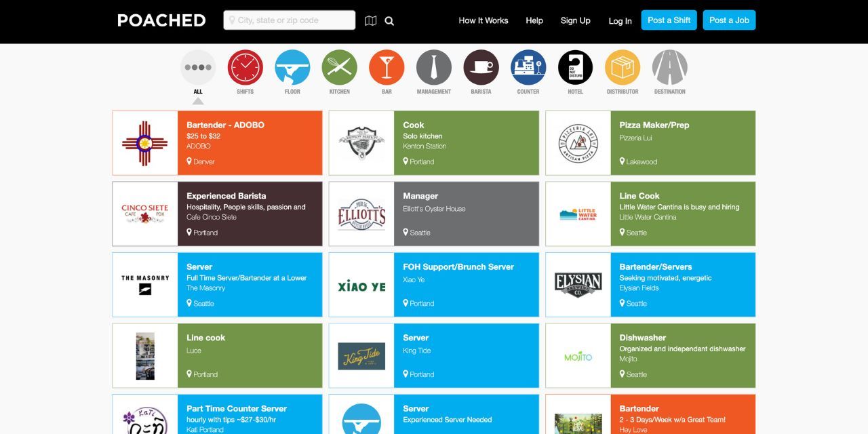Filter by Barista coffee cup icon
868x434 pixels.
tap(481, 68)
